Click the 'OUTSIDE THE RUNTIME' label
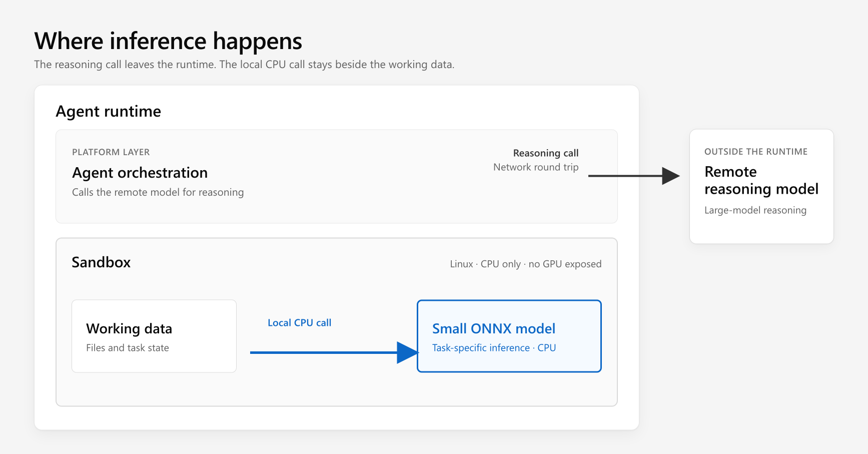 (x=756, y=152)
